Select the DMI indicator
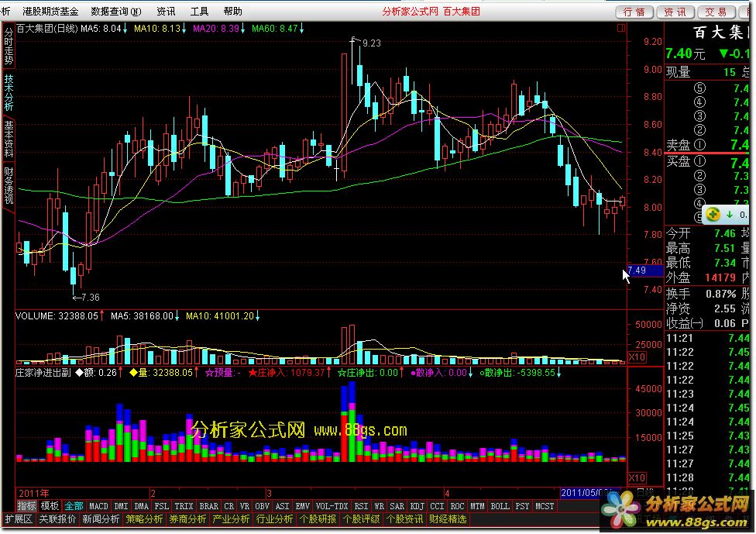This screenshot has height=534, width=756. tap(121, 506)
